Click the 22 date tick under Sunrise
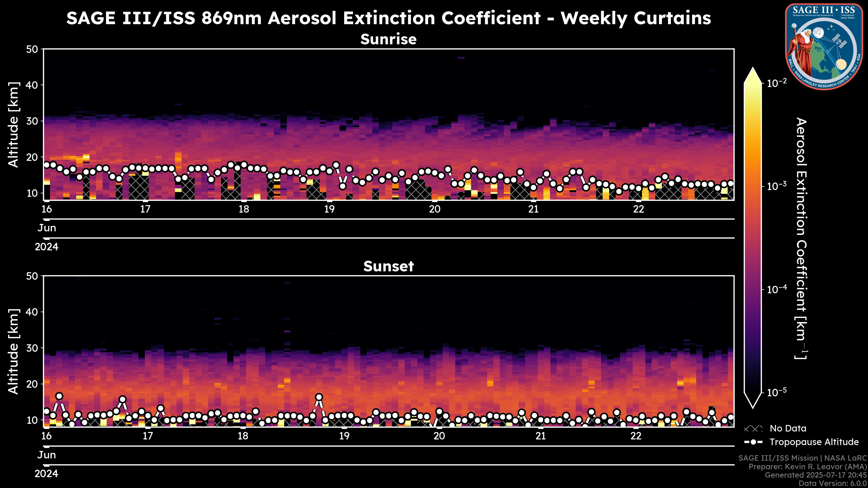868x488 pixels. click(x=639, y=209)
